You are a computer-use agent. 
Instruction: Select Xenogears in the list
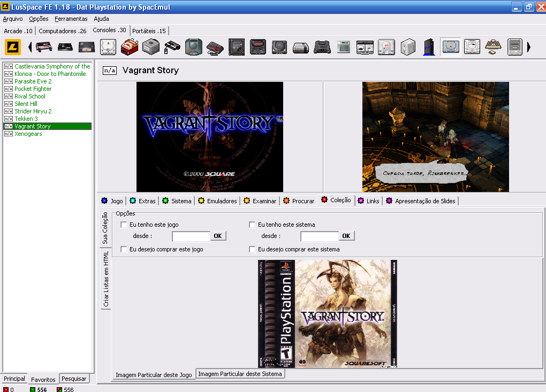(x=47, y=134)
